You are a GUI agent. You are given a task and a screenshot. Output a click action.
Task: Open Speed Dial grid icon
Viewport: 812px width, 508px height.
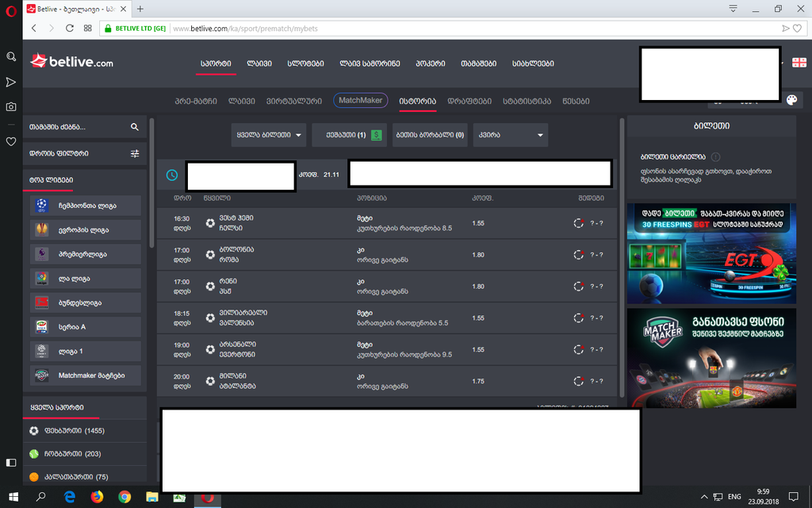tap(87, 29)
